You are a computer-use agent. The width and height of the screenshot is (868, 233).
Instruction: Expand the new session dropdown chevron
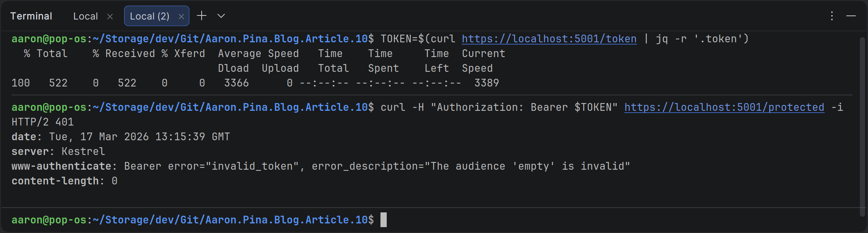tap(221, 16)
